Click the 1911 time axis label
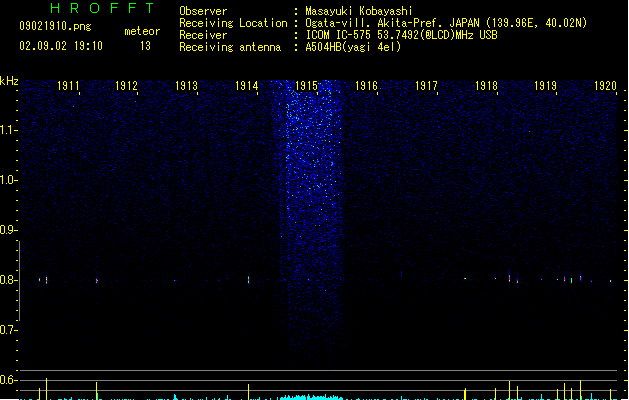Viewport: 629px width, 400px height. [68, 86]
